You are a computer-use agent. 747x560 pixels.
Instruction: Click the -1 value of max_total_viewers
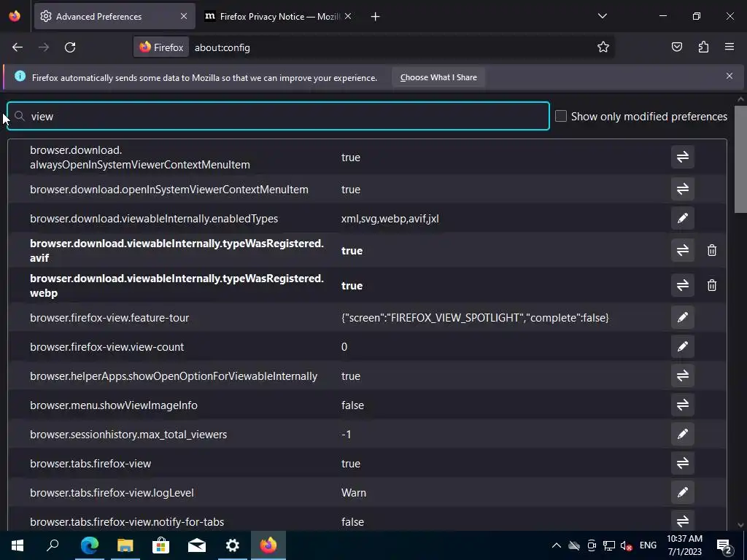(347, 435)
